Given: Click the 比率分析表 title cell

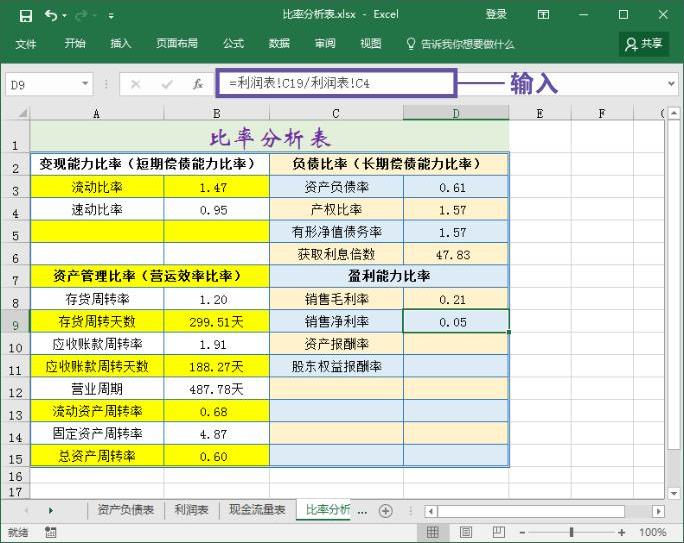Looking at the screenshot, I should 269,137.
